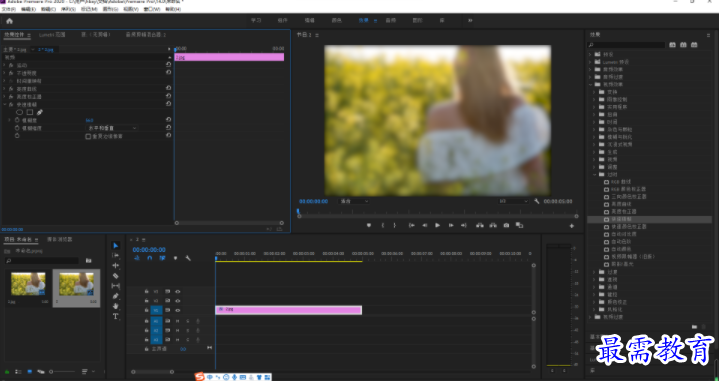Image resolution: width=720 pixels, height=381 pixels.
Task: Open the button editor plus icon
Action: click(x=572, y=226)
